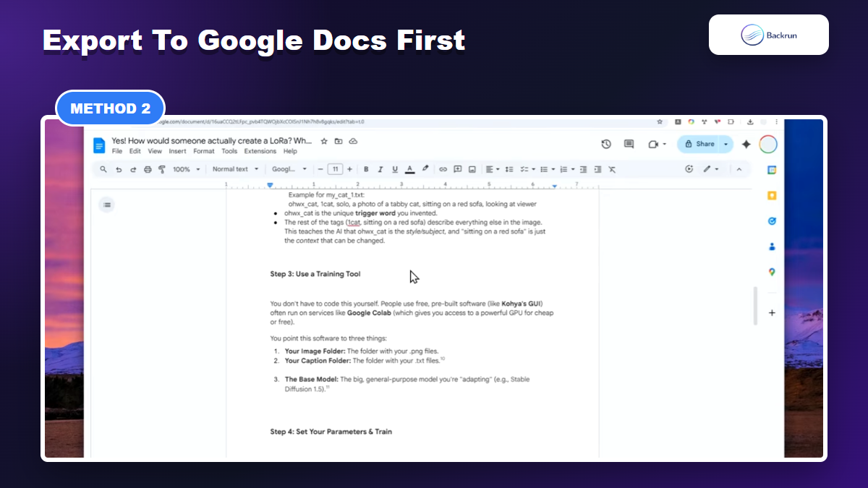Open Google Keep side panel

772,195
